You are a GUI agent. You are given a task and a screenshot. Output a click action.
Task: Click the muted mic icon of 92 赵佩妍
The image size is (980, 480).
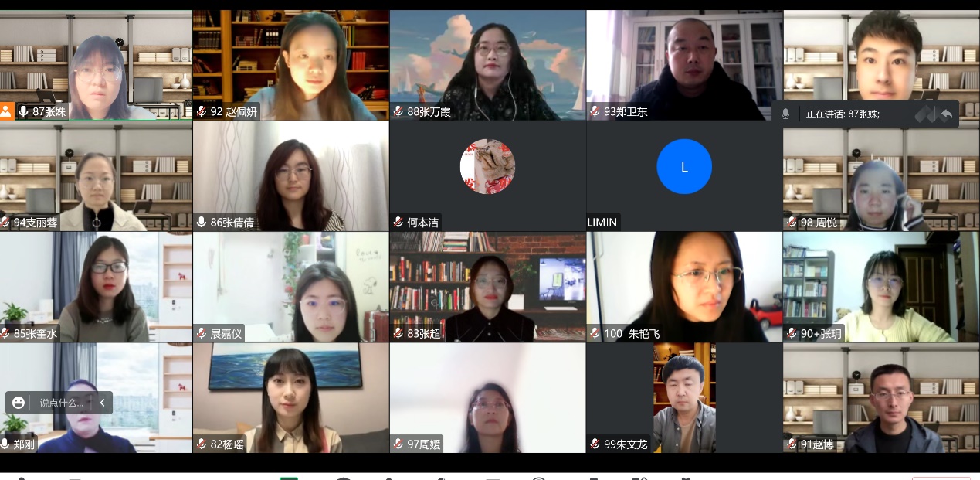click(202, 111)
